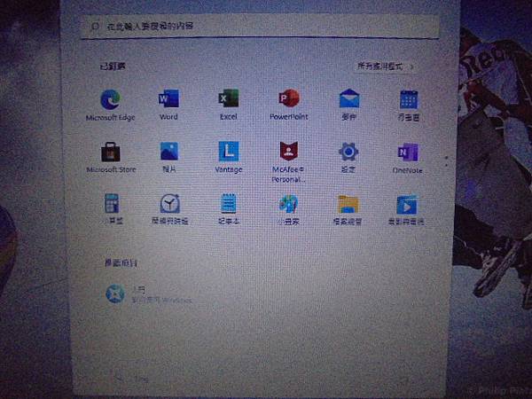Viewport: 532px width, 399px height.
Task: Launch Lenovo Vantage app
Action: [229, 157]
